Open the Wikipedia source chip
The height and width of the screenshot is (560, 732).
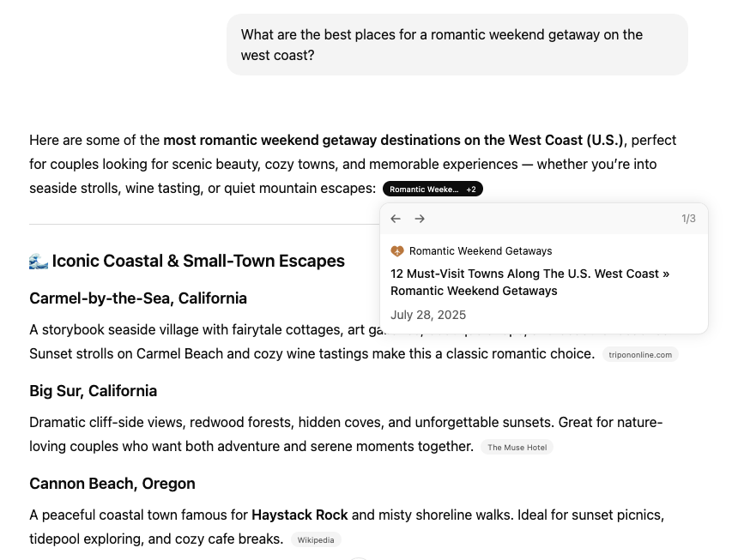point(316,539)
